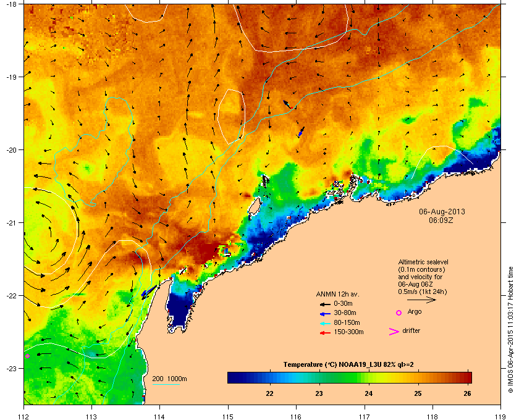Click the '30-80m' depth label
Image resolution: width=519 pixels, height=420 pixels.
click(345, 313)
